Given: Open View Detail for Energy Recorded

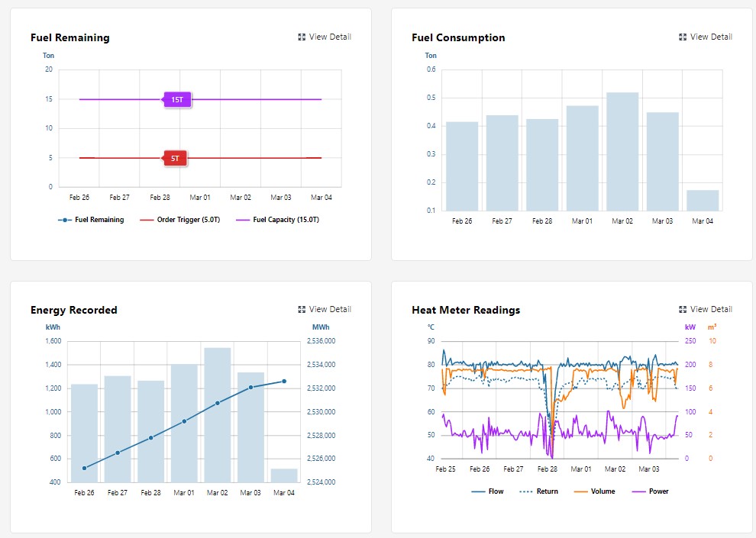Looking at the screenshot, I should (325, 309).
